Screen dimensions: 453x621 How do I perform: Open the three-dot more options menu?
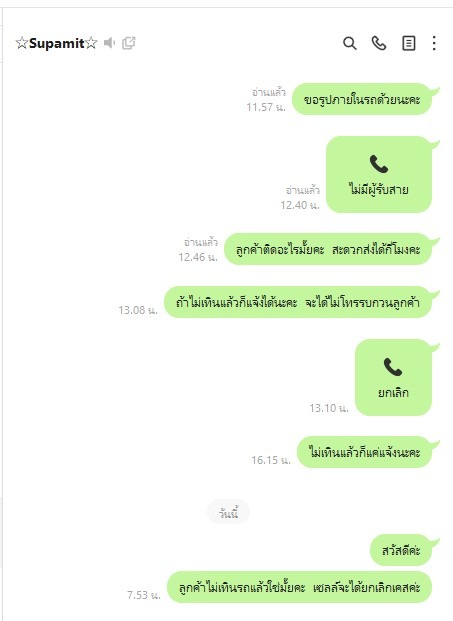[x=434, y=43]
